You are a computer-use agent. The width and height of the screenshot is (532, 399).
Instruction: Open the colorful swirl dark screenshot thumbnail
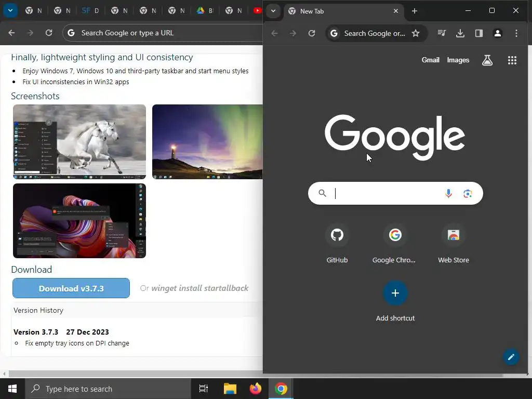pos(79,221)
